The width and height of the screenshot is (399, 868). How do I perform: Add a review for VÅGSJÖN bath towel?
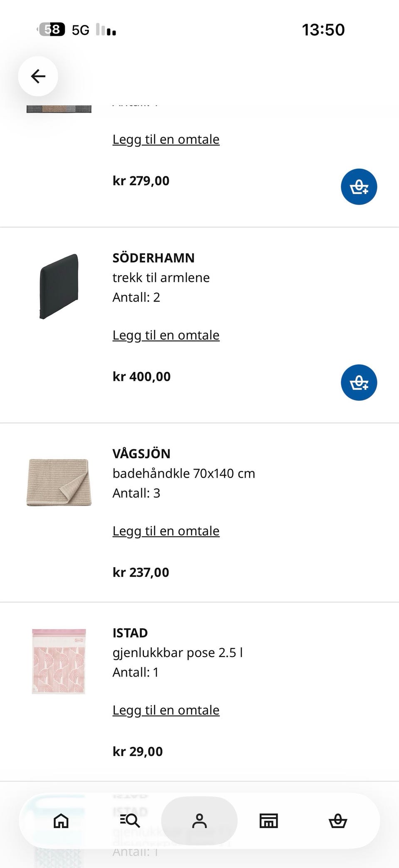click(166, 531)
